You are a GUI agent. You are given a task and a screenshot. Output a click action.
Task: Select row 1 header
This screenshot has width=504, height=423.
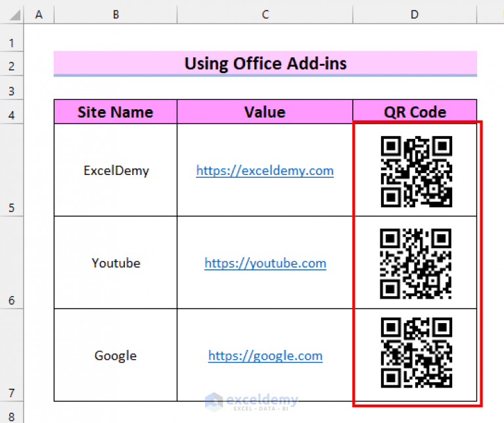click(x=12, y=38)
